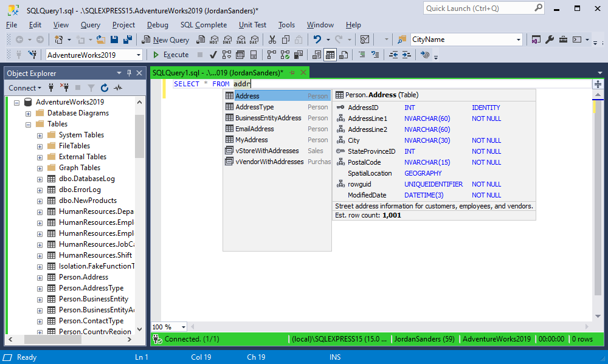The height and width of the screenshot is (364, 608).
Task: Click the Change Connection plug icon
Action: pyautogui.click(x=33, y=55)
